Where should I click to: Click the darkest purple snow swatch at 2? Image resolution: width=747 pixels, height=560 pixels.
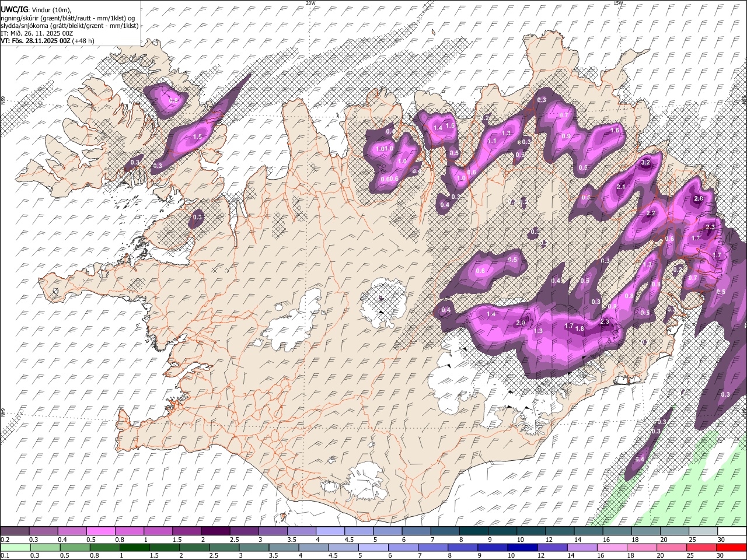point(215,531)
